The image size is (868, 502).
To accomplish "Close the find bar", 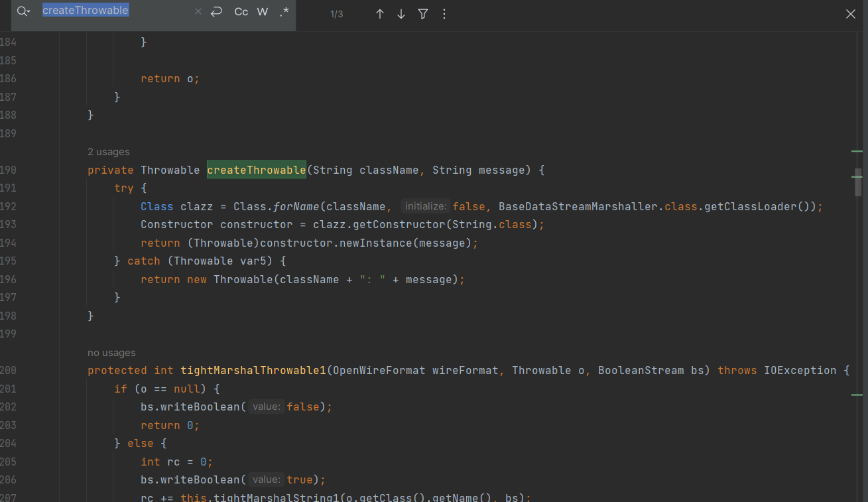I will pyautogui.click(x=851, y=14).
